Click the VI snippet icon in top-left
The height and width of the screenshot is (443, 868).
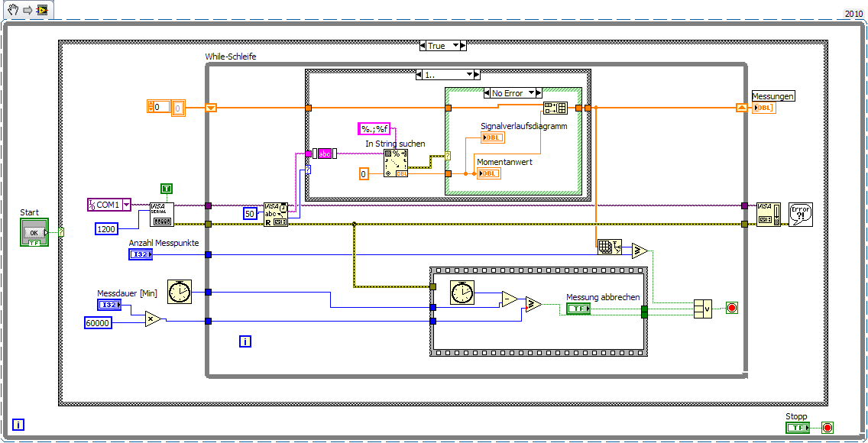point(42,11)
